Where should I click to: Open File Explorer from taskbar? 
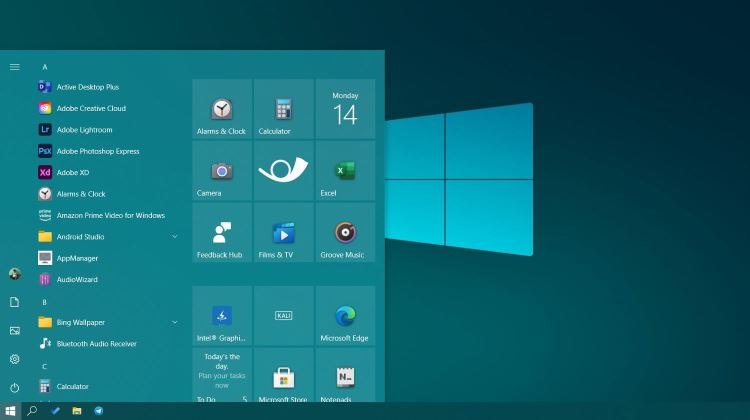[77, 411]
